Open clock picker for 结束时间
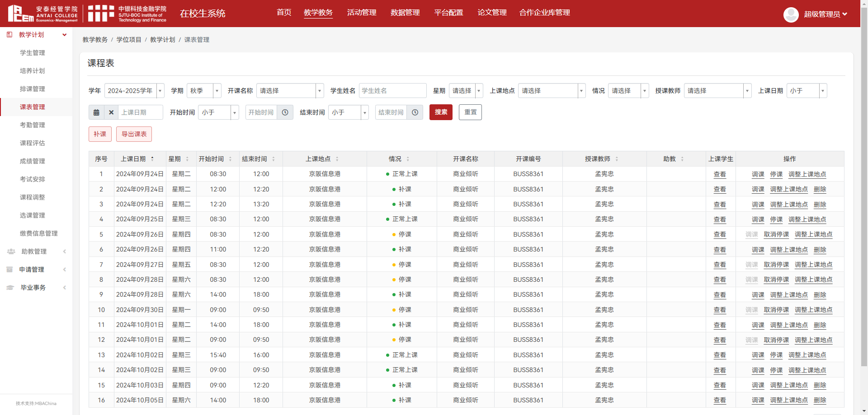Screen dimensions: 868x415 click(415, 112)
